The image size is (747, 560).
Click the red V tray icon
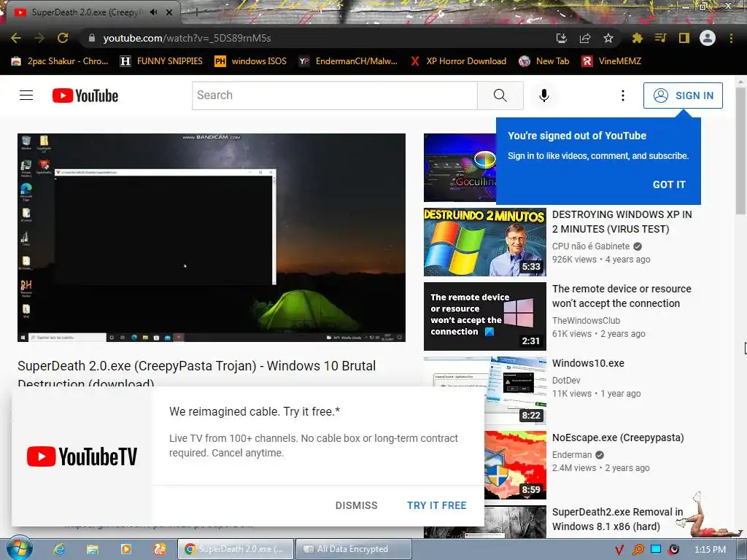point(619,550)
